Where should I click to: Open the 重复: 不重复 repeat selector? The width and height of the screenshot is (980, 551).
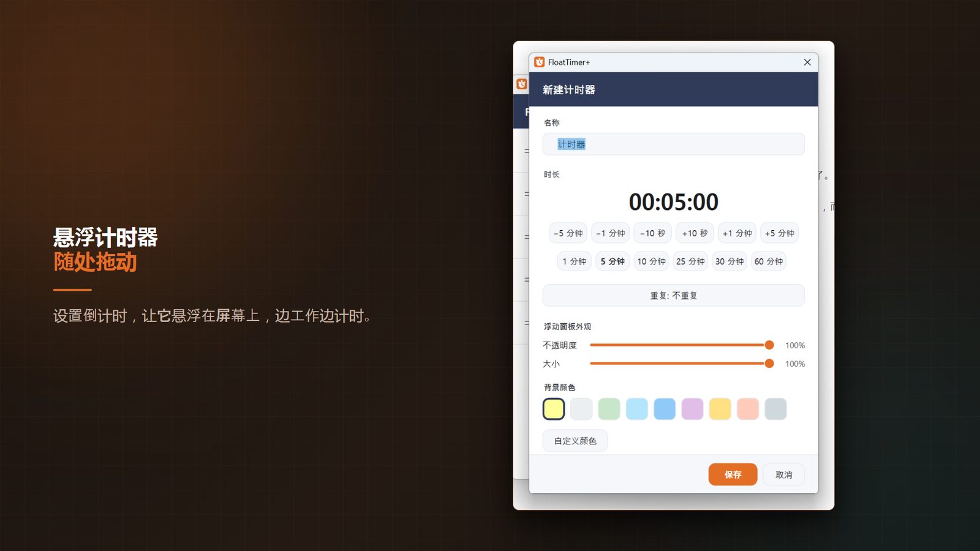click(673, 295)
